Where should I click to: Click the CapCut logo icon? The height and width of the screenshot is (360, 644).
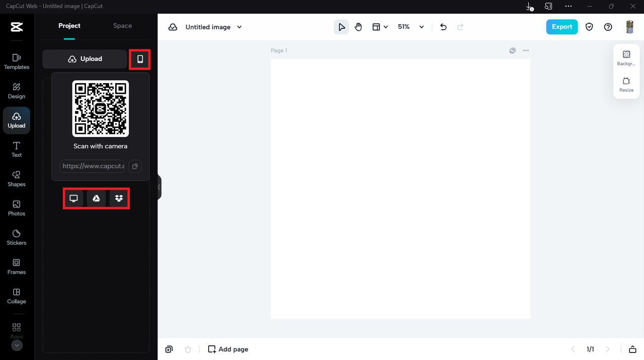pyautogui.click(x=17, y=27)
